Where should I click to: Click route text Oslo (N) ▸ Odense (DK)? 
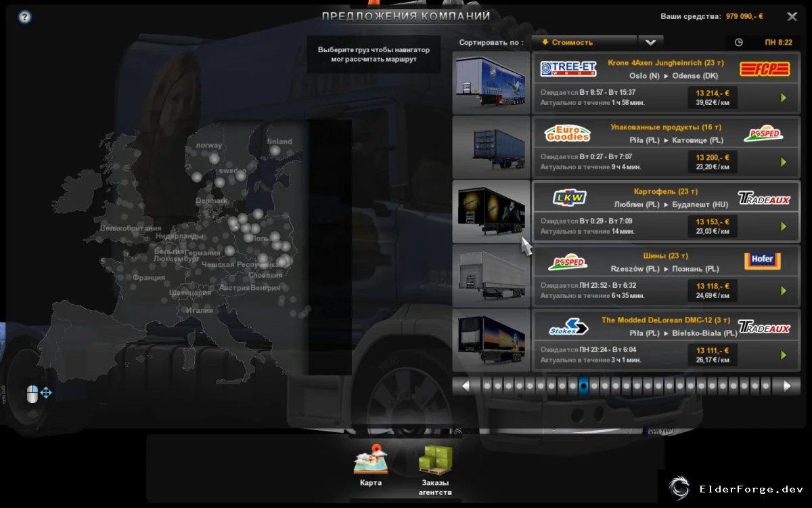coord(674,76)
